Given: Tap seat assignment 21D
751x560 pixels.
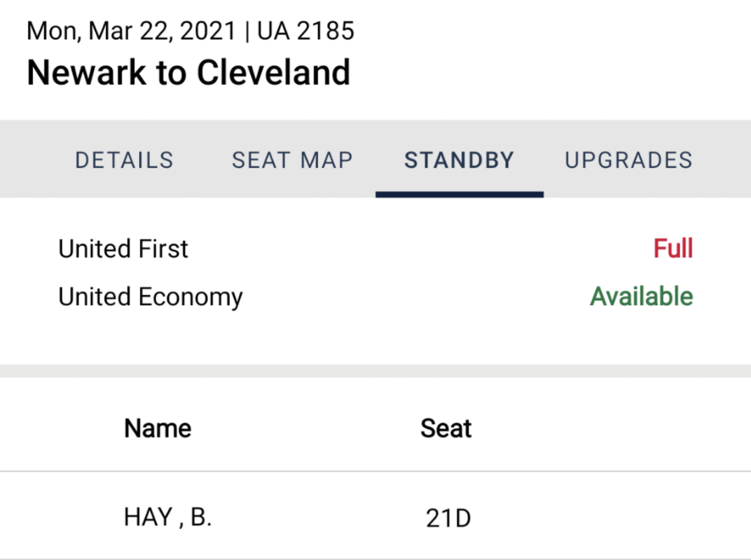Looking at the screenshot, I should [448, 519].
